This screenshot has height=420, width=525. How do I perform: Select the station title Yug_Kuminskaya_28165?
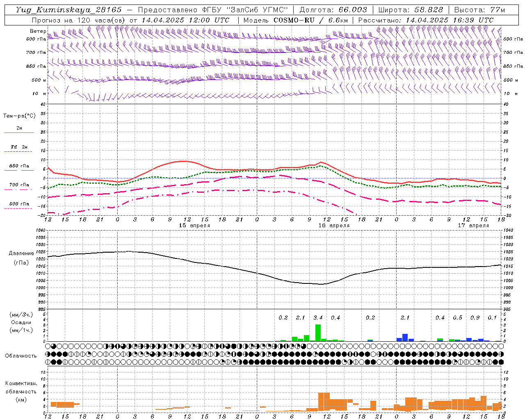point(68,10)
